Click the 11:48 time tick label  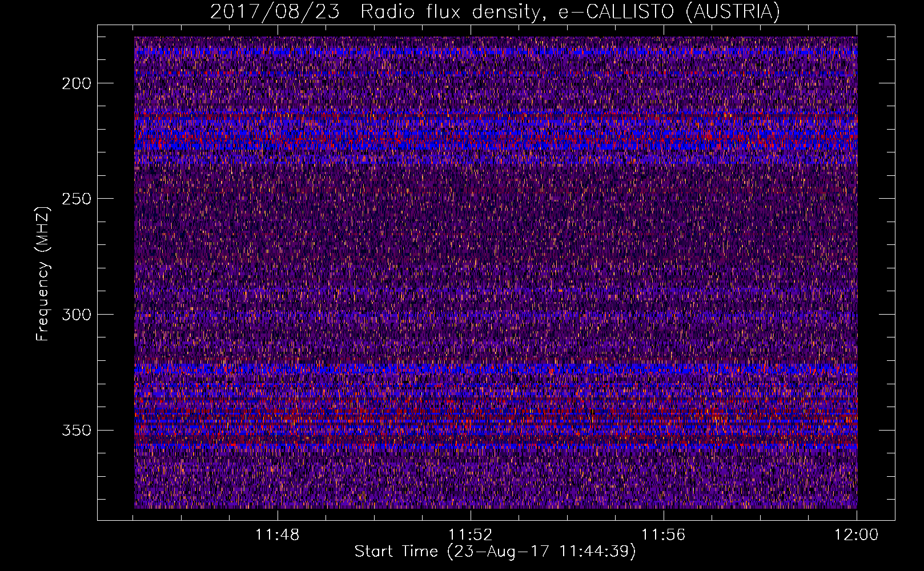[x=278, y=535]
